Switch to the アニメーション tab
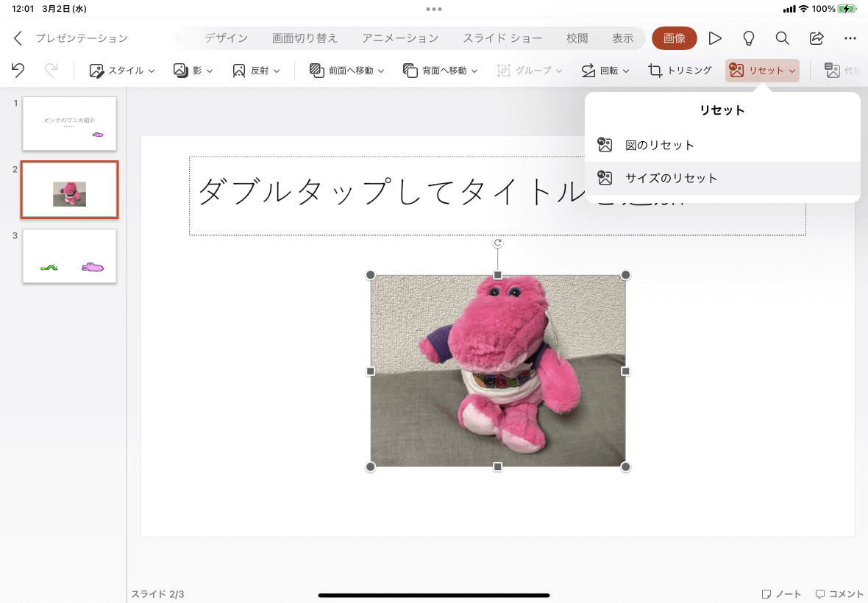Viewport: 868px width, 603px height. click(400, 38)
